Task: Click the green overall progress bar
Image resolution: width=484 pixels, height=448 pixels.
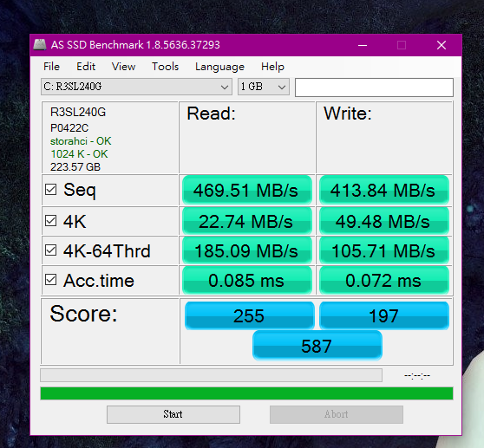Action: pyautogui.click(x=246, y=393)
